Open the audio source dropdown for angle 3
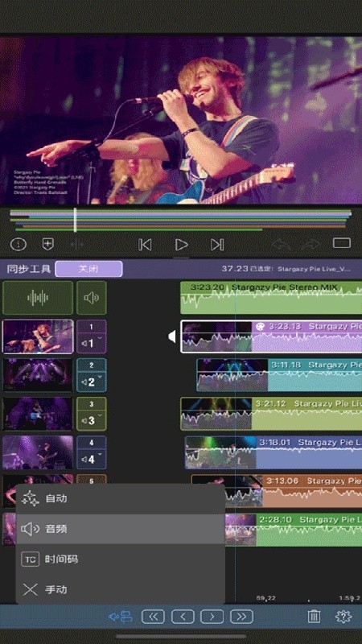 pos(92,420)
